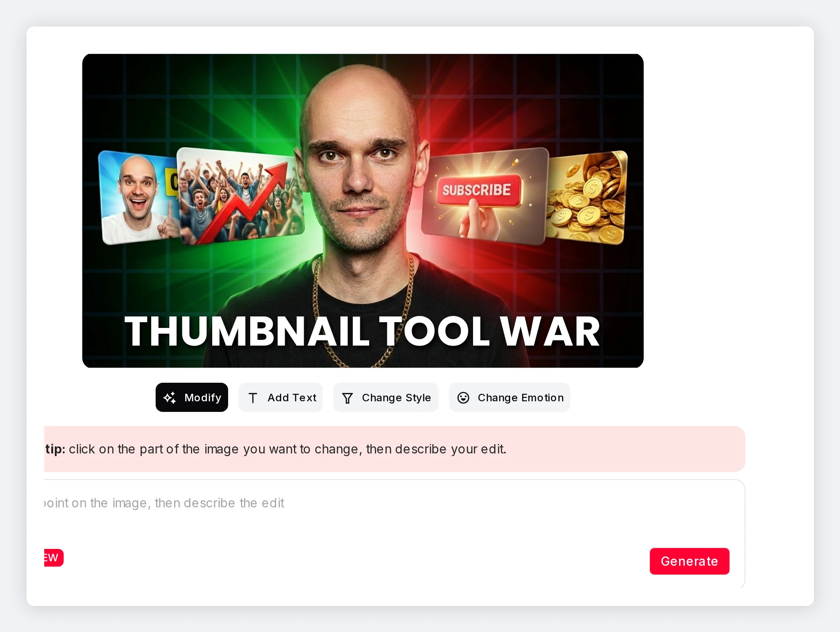This screenshot has width=840, height=632.
Task: Switch to the Add Text tab
Action: click(281, 397)
